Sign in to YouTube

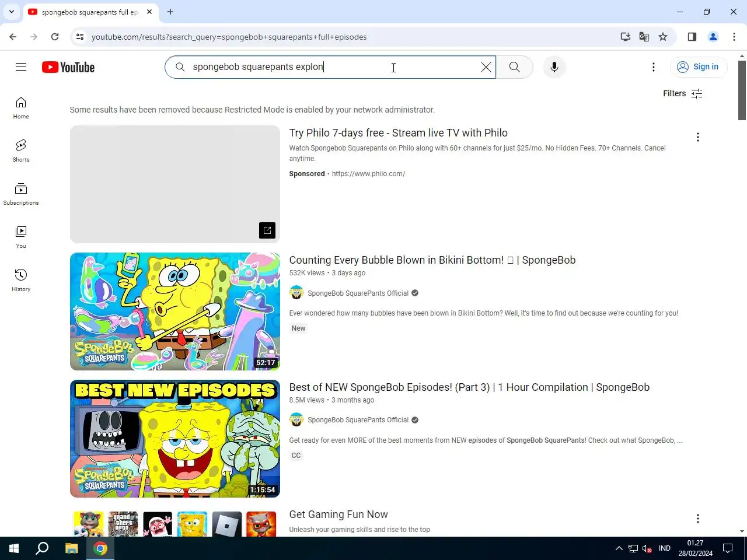698,67
